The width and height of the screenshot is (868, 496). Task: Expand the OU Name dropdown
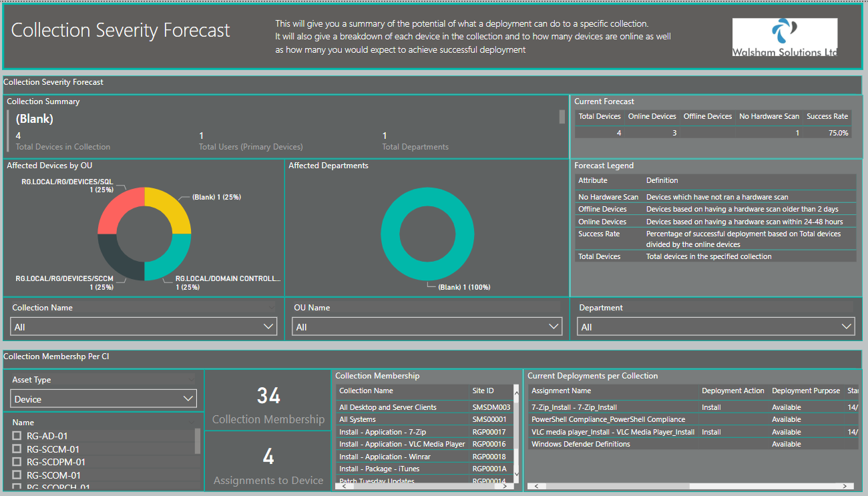[x=427, y=326]
